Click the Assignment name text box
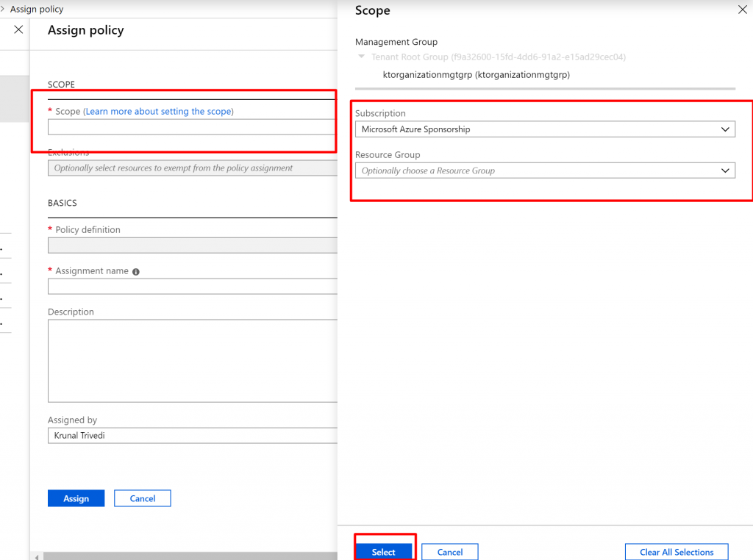 tap(191, 287)
